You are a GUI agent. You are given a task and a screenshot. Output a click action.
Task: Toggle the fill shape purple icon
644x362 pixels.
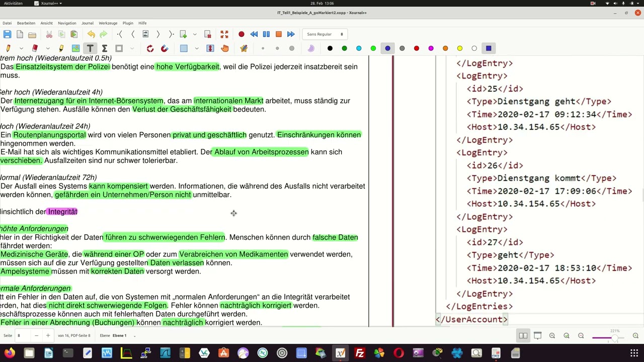pyautogui.click(x=311, y=48)
